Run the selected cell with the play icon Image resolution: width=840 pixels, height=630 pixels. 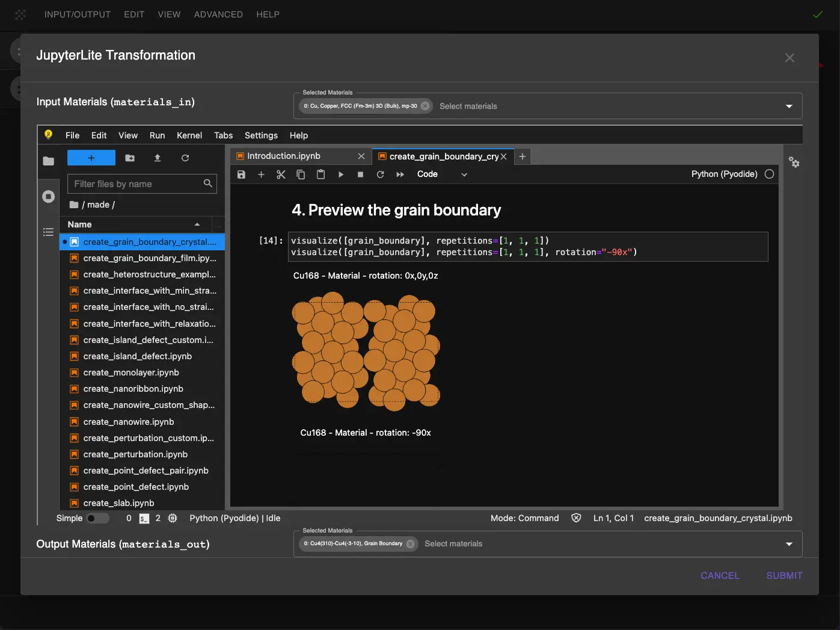(341, 174)
